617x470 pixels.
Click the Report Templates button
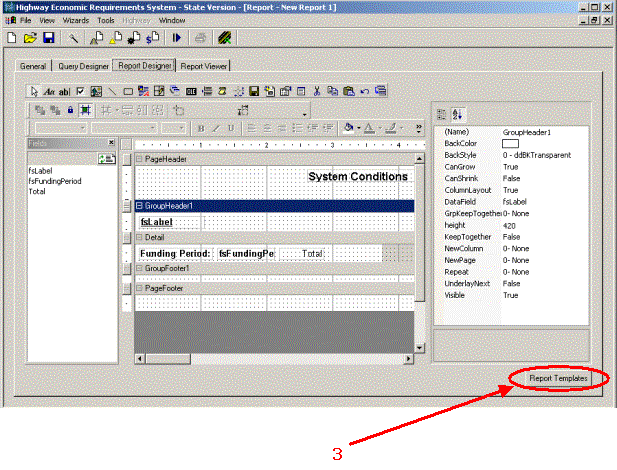558,378
